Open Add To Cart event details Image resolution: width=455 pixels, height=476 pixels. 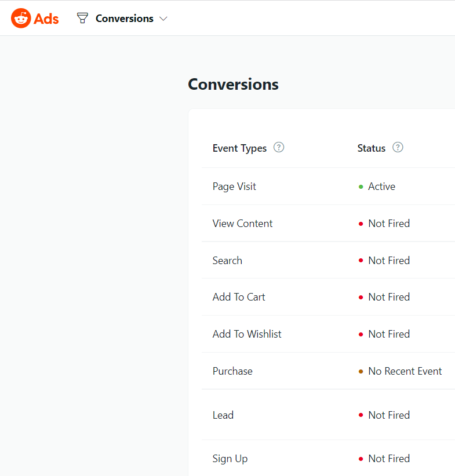[x=239, y=296]
